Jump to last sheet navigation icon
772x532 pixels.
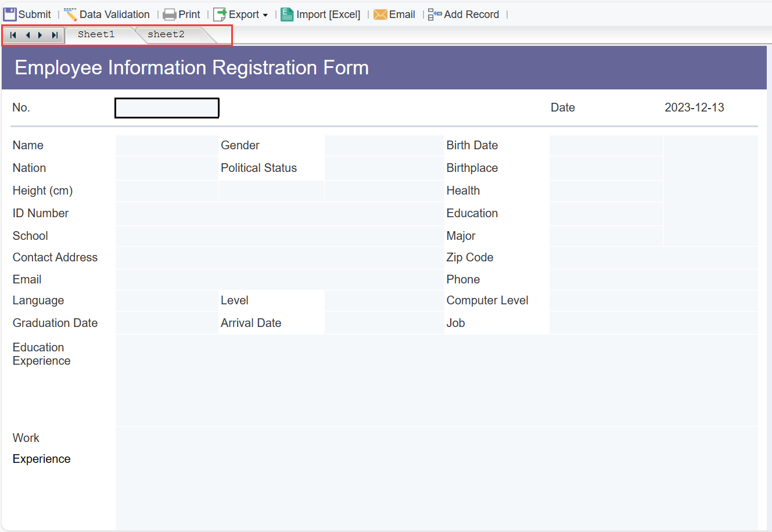click(x=54, y=35)
